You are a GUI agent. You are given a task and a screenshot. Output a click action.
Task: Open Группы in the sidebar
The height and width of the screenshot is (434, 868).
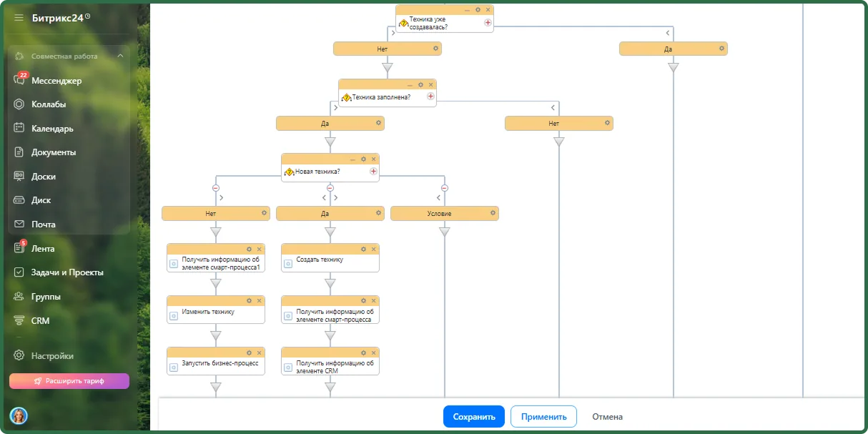46,297
